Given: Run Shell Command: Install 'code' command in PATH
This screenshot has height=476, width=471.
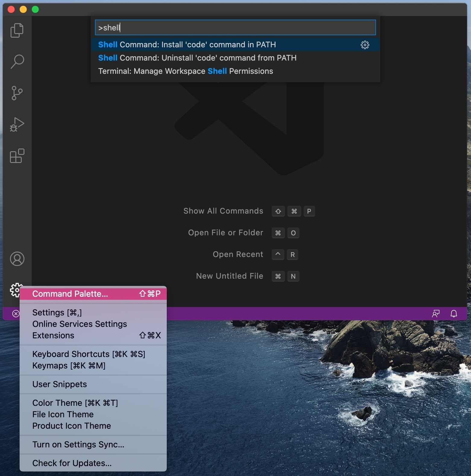Looking at the screenshot, I should (235, 45).
